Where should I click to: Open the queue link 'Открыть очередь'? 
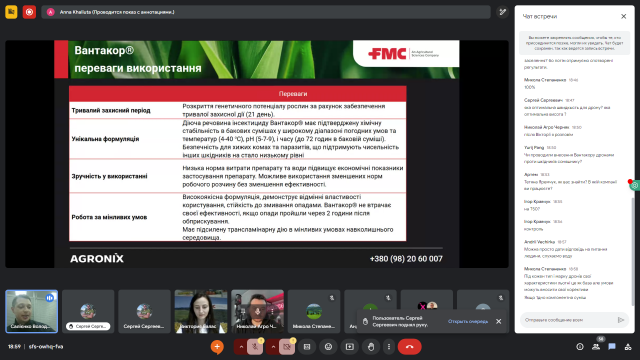[x=468, y=321]
